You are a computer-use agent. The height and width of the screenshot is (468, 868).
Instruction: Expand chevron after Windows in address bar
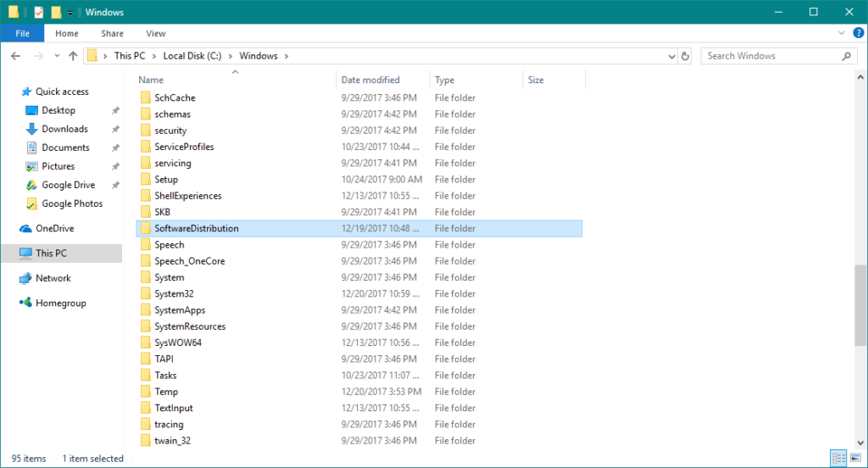pyautogui.click(x=287, y=56)
